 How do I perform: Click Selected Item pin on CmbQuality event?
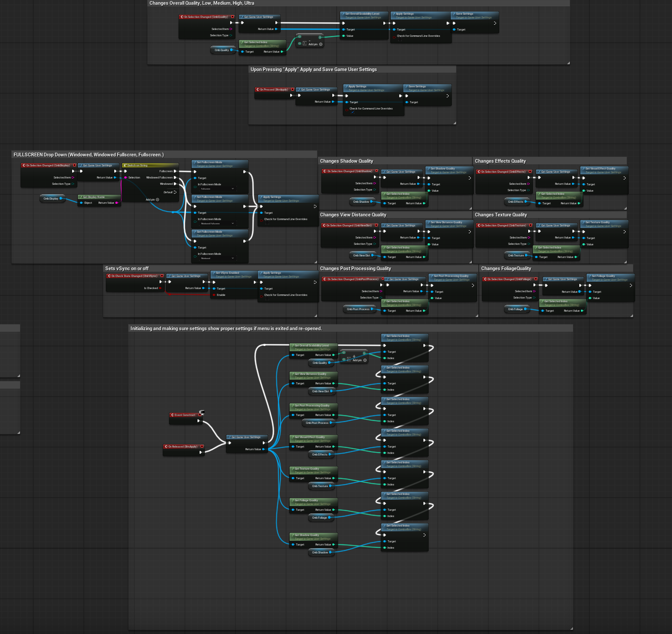point(231,29)
